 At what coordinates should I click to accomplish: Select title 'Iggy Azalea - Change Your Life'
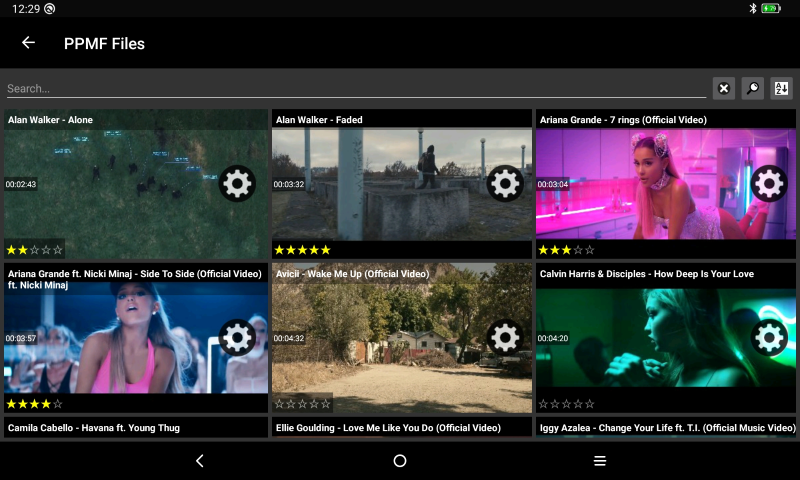coord(666,428)
